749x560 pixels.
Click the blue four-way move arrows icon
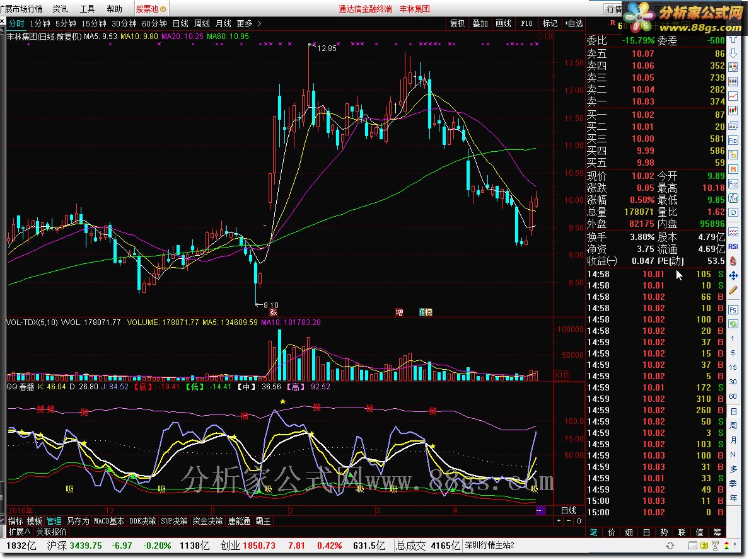click(x=733, y=275)
